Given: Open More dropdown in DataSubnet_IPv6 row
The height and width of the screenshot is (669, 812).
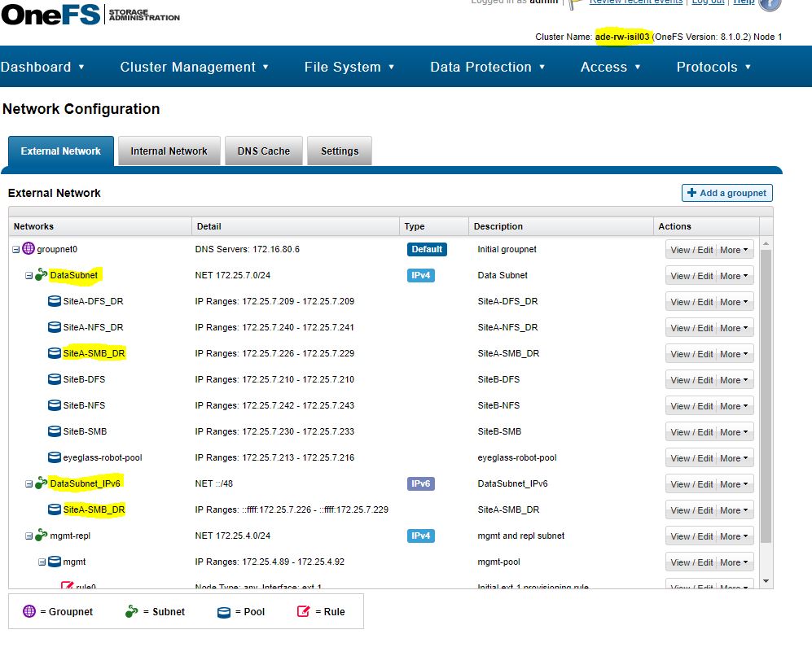Looking at the screenshot, I should coord(735,483).
